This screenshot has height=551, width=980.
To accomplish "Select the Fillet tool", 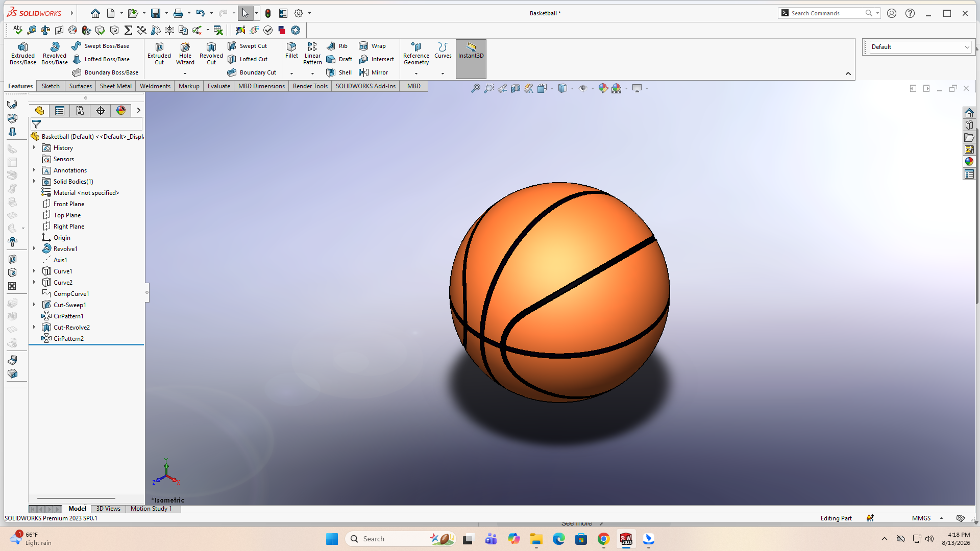I will [291, 51].
